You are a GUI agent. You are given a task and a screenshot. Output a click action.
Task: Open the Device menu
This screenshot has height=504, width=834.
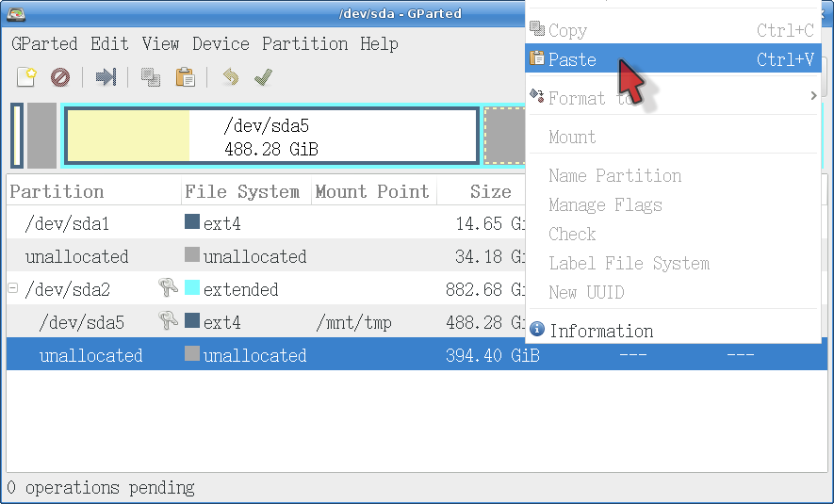[x=221, y=44]
